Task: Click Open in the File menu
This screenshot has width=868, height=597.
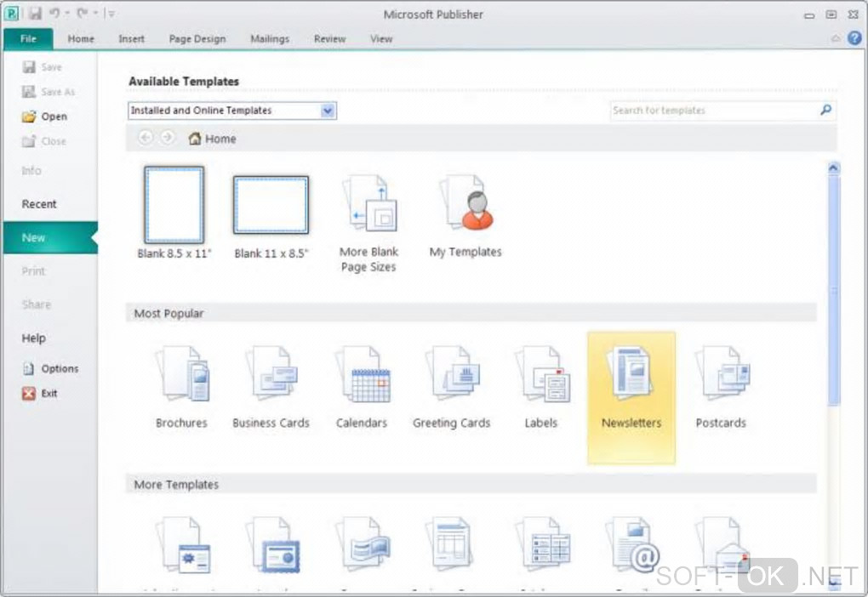Action: click(x=44, y=117)
